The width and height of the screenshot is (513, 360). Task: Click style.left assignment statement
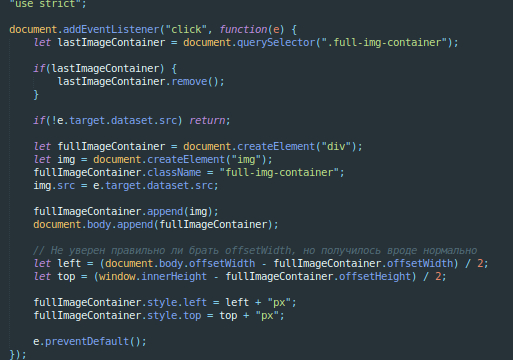pos(165,303)
